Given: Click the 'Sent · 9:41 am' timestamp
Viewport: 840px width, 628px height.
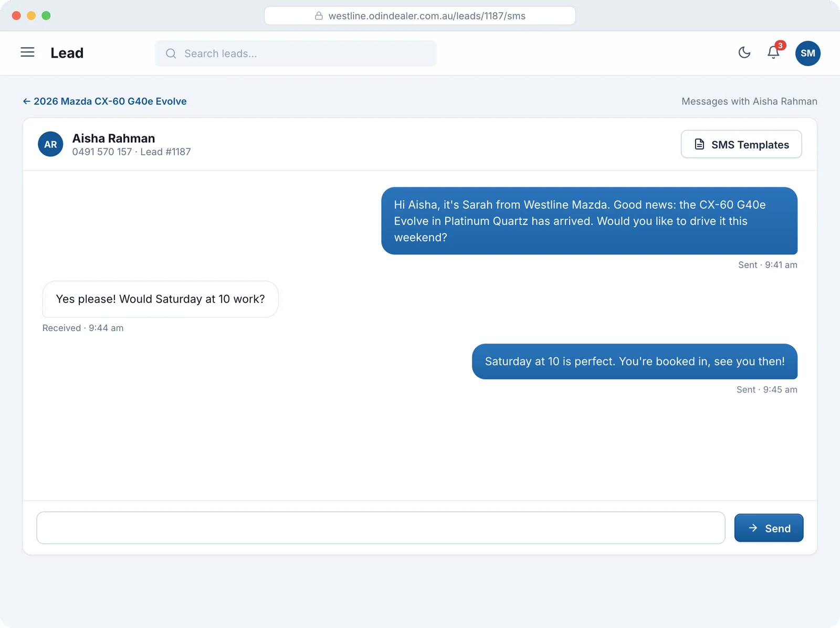Looking at the screenshot, I should coord(768,265).
